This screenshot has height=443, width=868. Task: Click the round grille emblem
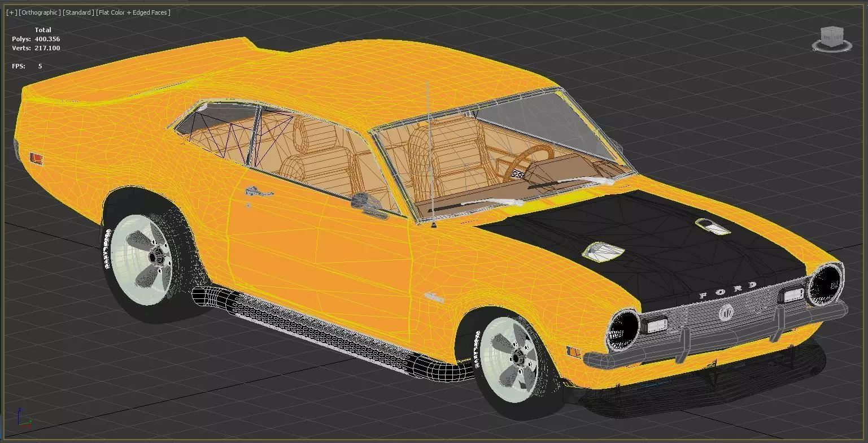coord(726,312)
